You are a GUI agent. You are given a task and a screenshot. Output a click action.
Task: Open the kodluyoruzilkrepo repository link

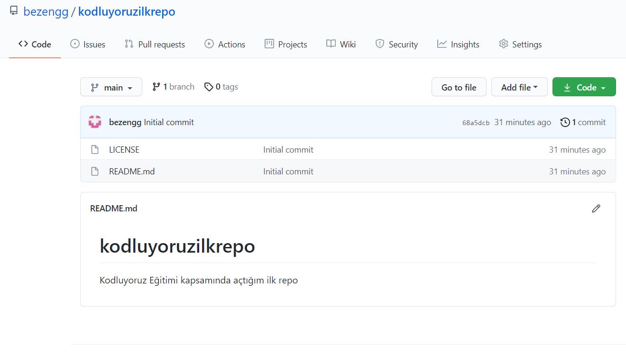(127, 12)
